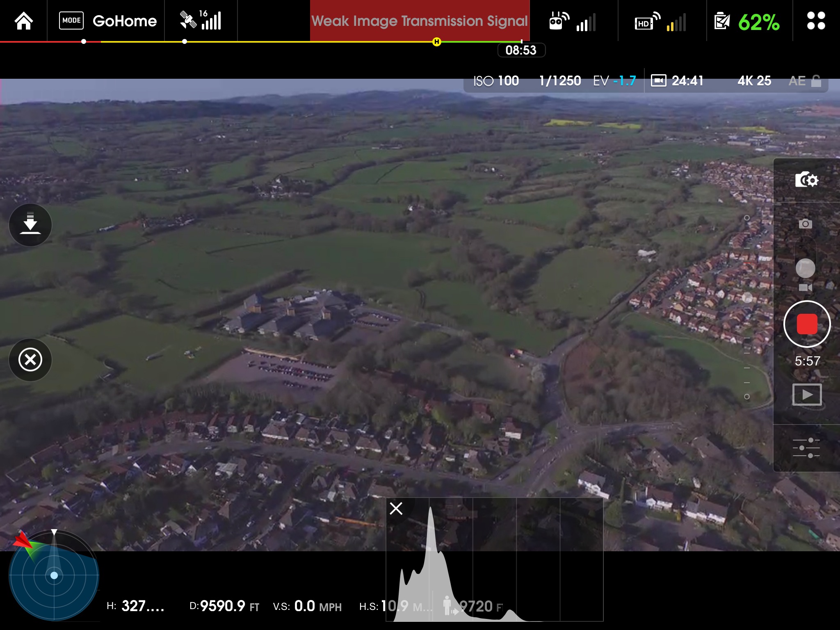Open manual exposure sliders panel
Image resolution: width=840 pixels, height=630 pixels.
(x=806, y=448)
